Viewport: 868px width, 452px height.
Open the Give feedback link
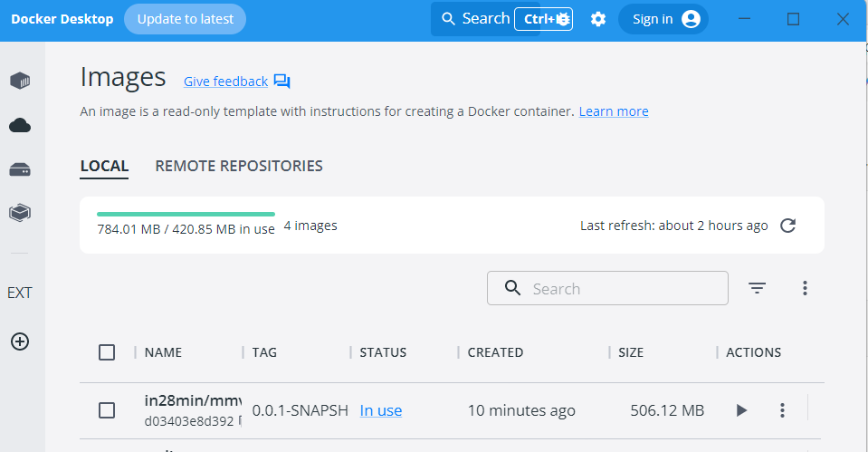pos(226,82)
